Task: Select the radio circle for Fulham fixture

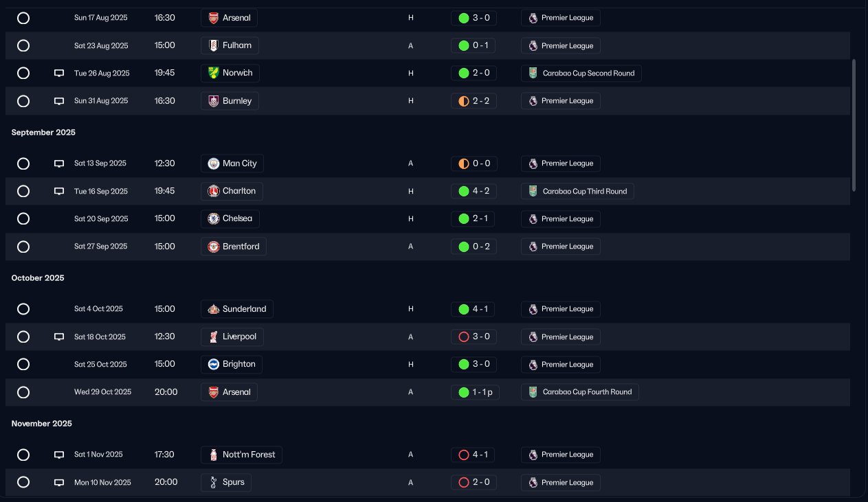Action: [23, 46]
